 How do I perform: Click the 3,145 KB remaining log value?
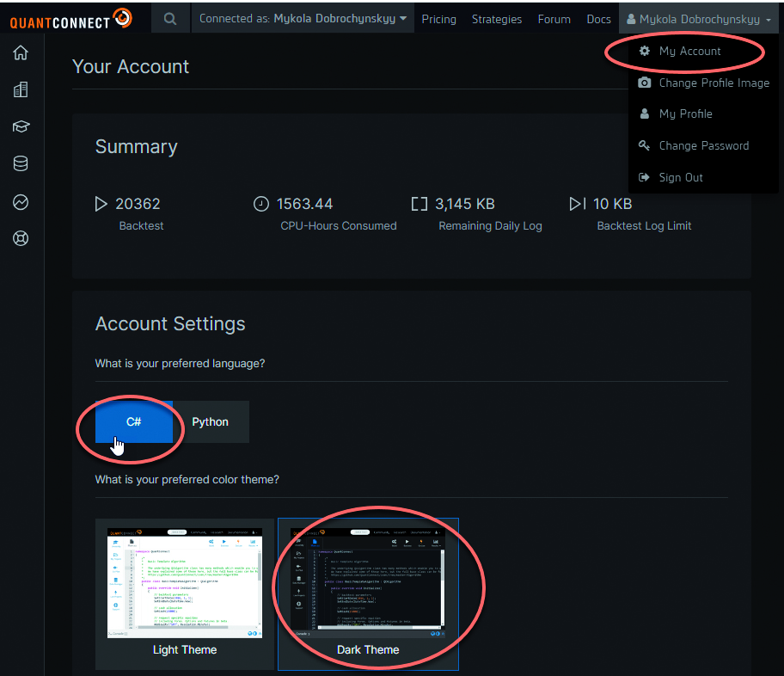(464, 204)
